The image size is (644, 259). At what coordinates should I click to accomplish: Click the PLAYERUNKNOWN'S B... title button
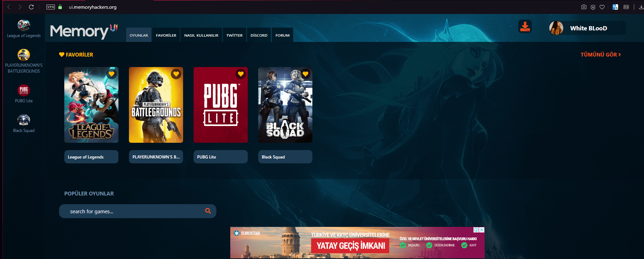pos(156,157)
